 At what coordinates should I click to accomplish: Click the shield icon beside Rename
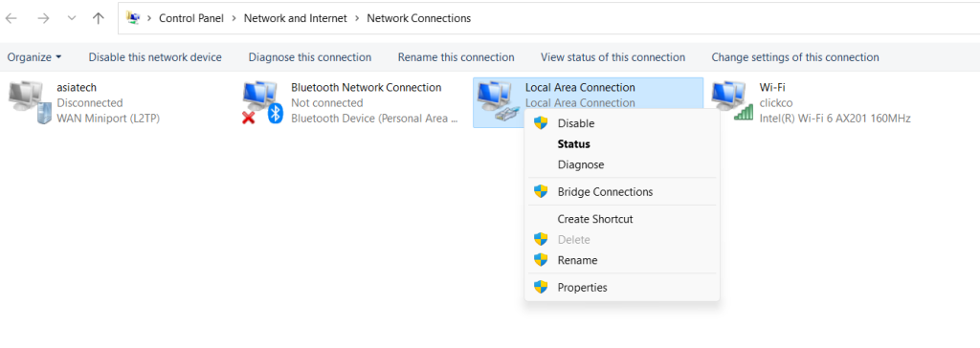click(541, 260)
